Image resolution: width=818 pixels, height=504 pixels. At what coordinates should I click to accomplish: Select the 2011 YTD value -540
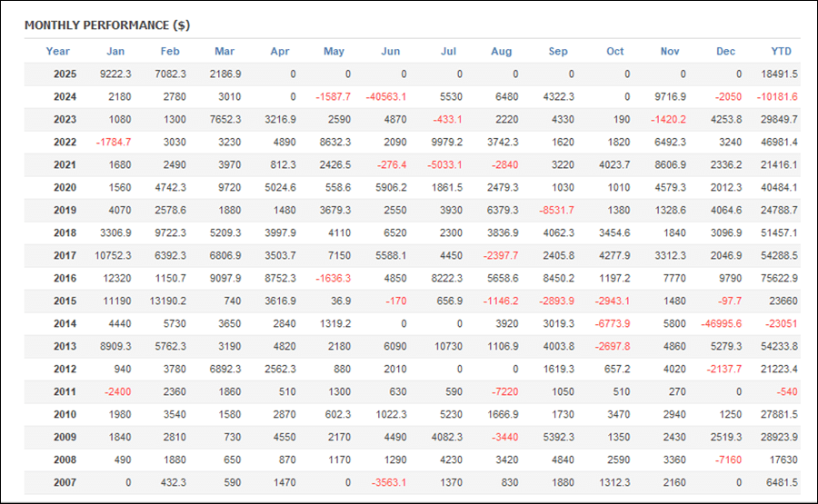pos(787,392)
